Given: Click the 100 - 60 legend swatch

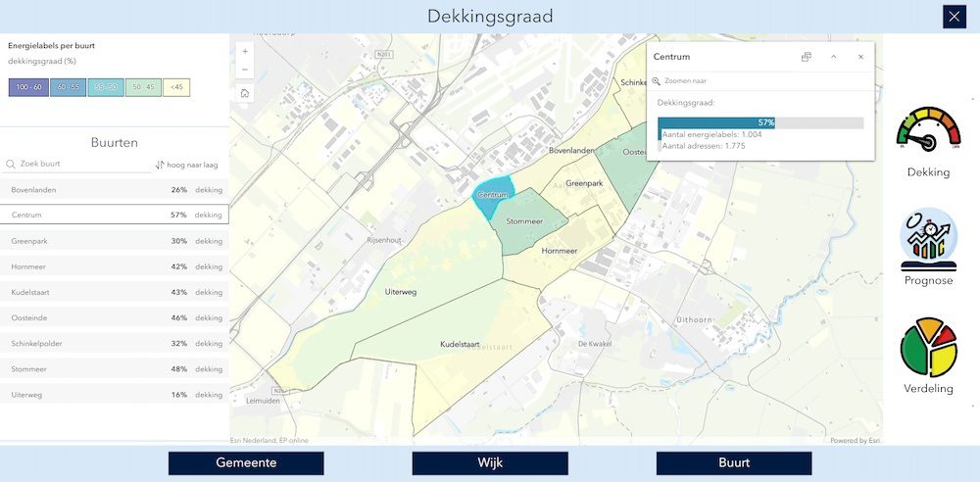Looking at the screenshot, I should [27, 88].
